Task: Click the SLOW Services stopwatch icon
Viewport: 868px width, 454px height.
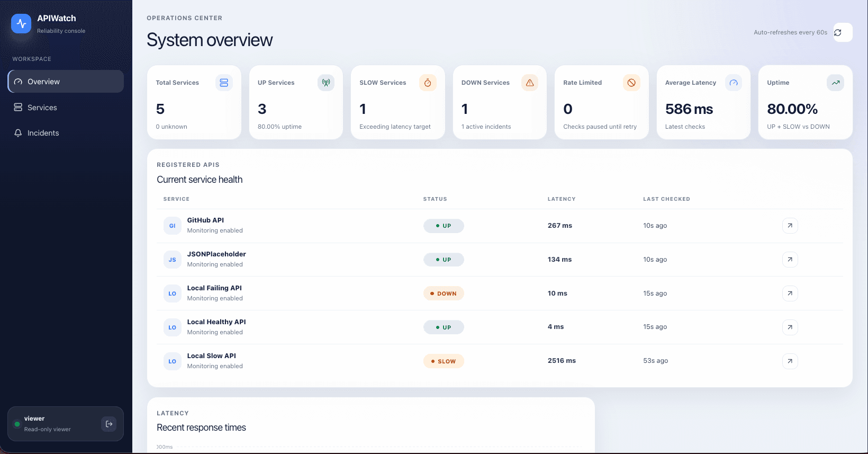Action: click(x=428, y=83)
